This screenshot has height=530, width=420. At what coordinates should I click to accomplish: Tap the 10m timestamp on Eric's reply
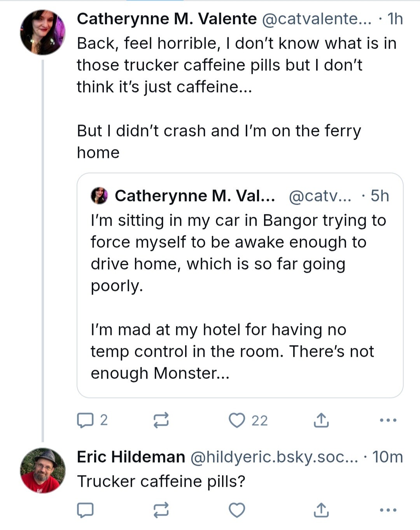coord(388,457)
